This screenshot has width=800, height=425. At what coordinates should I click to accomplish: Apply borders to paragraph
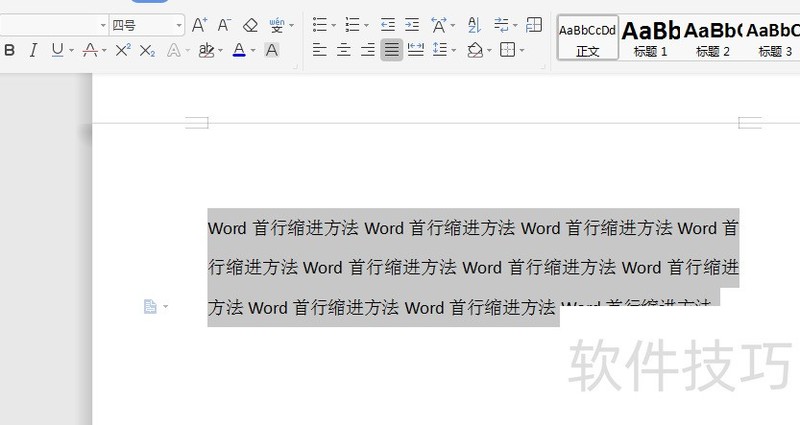click(x=507, y=49)
